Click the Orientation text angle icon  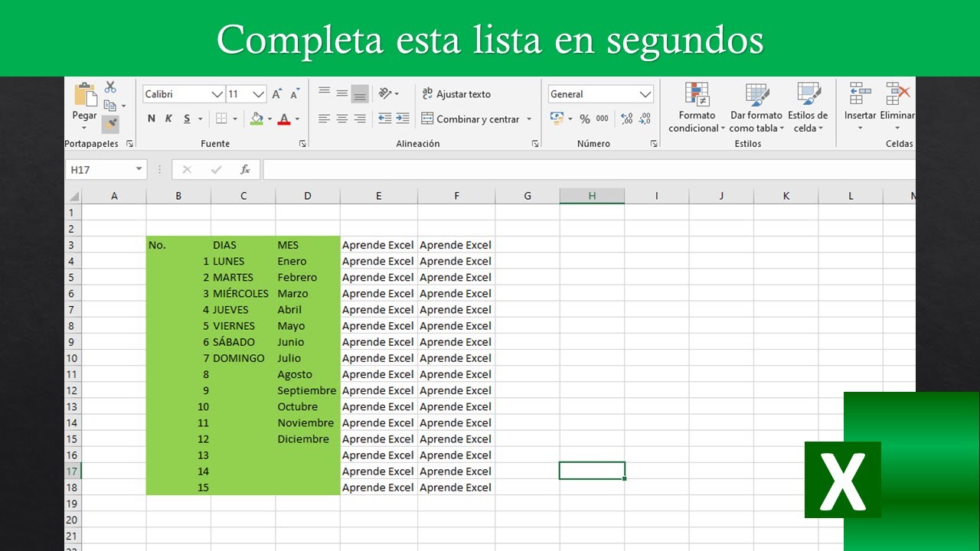click(x=385, y=93)
